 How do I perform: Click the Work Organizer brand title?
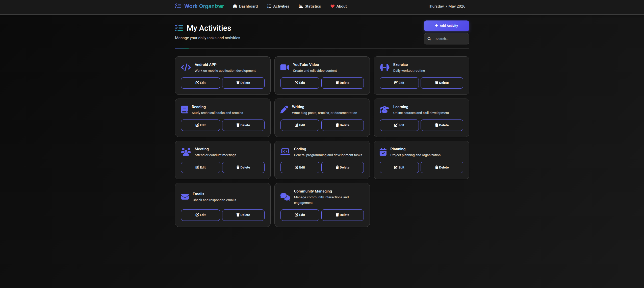coord(204,6)
